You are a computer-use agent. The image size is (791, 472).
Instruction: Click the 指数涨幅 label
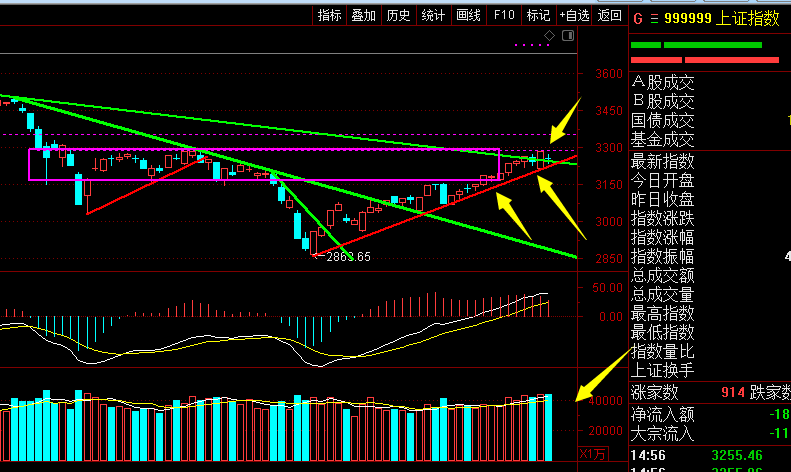point(662,237)
